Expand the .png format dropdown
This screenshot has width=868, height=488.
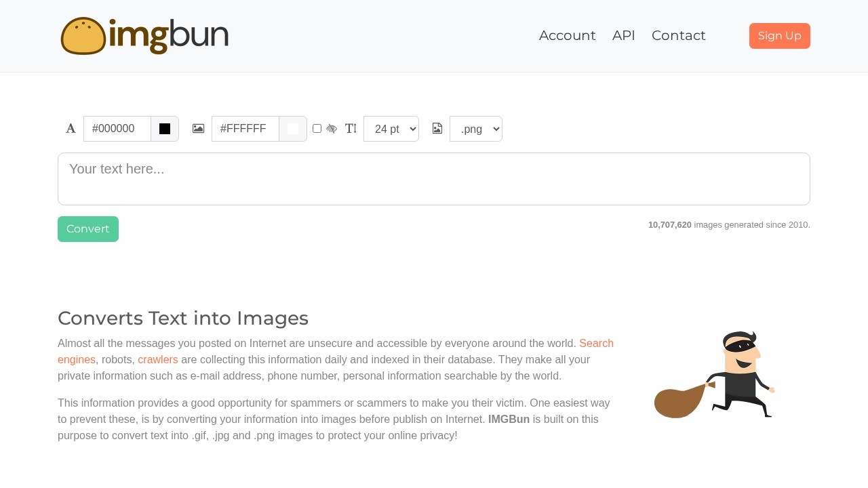click(x=475, y=129)
